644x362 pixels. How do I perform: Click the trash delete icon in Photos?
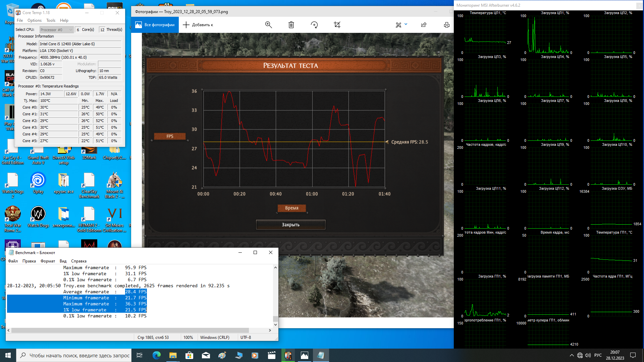pos(291,25)
